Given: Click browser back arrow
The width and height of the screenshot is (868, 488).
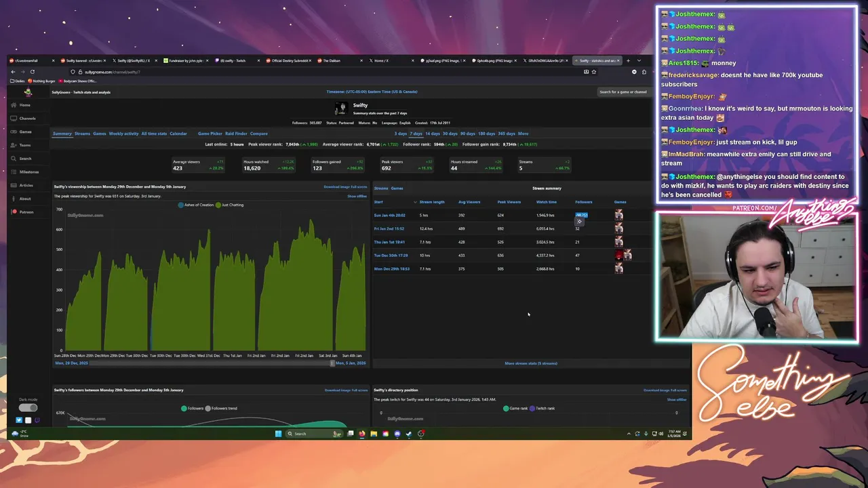Looking at the screenshot, I should pos(13,72).
